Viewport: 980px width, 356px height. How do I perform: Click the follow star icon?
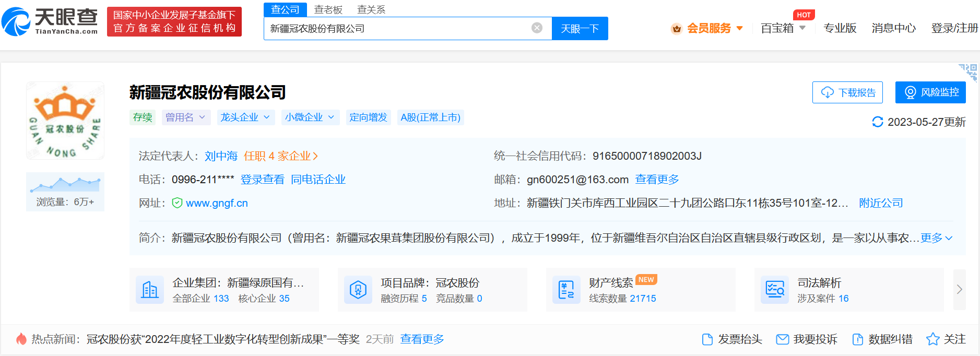tap(932, 339)
